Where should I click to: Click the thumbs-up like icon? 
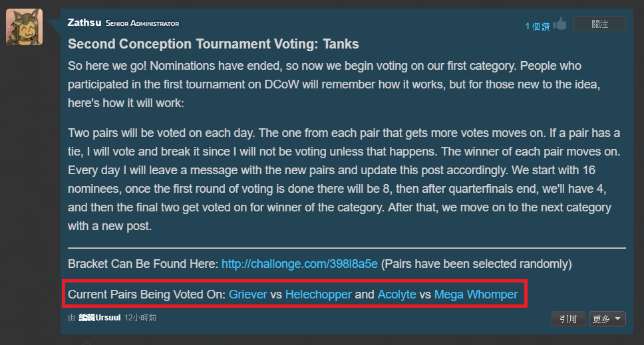[560, 25]
